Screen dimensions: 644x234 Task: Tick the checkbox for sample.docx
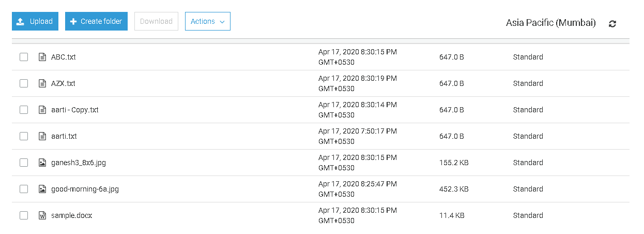click(24, 215)
